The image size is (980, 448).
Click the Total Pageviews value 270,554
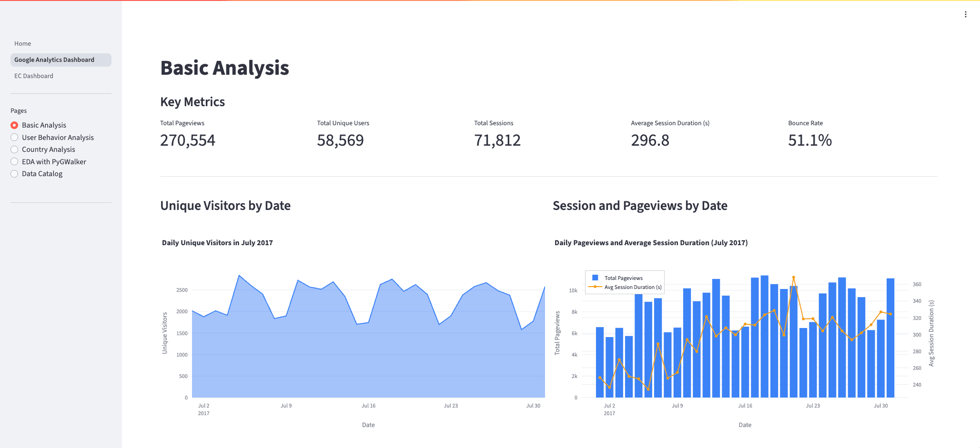point(188,140)
